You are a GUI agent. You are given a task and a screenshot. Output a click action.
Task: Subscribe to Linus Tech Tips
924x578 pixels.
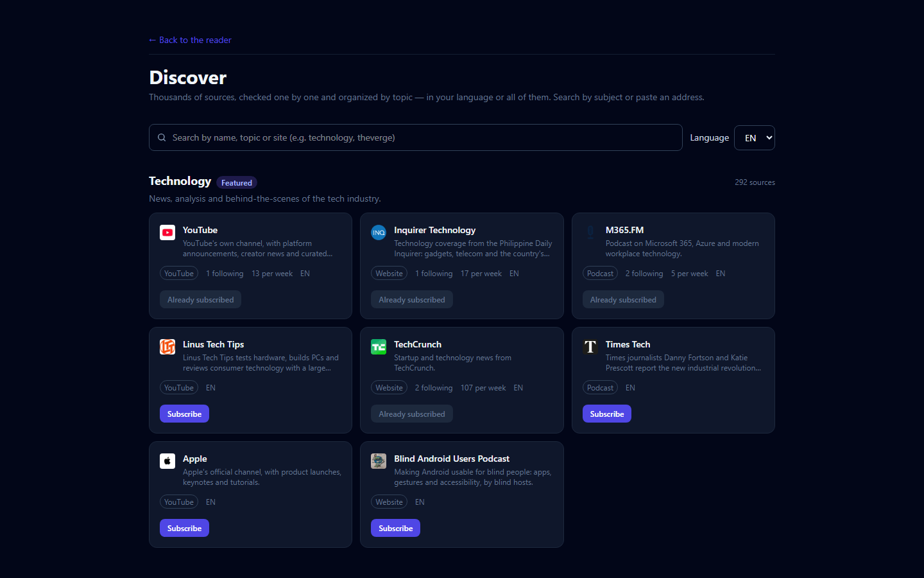(184, 414)
